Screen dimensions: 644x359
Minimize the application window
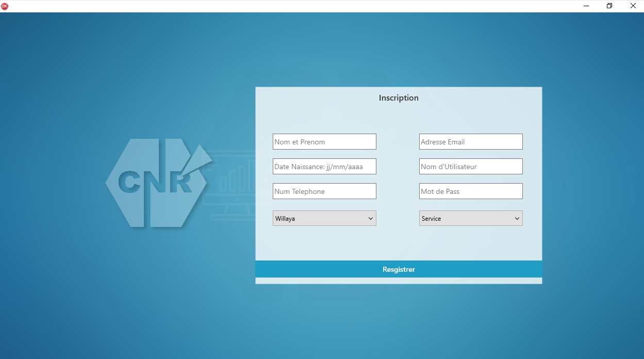(586, 6)
